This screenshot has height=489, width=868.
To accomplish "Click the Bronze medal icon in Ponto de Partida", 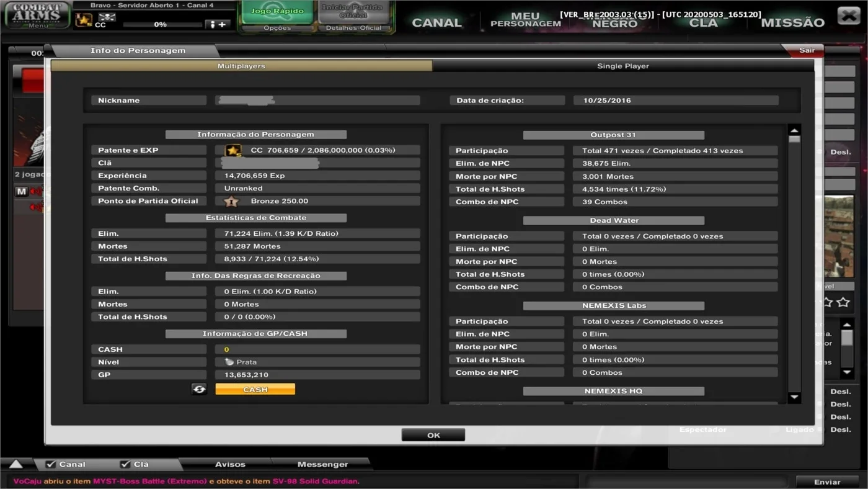I will [231, 201].
